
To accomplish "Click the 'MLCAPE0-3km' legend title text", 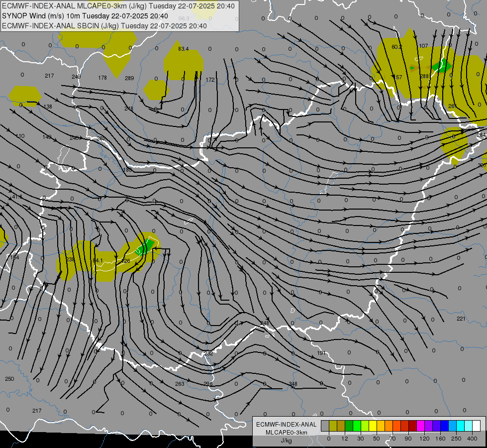I will (x=286, y=433).
